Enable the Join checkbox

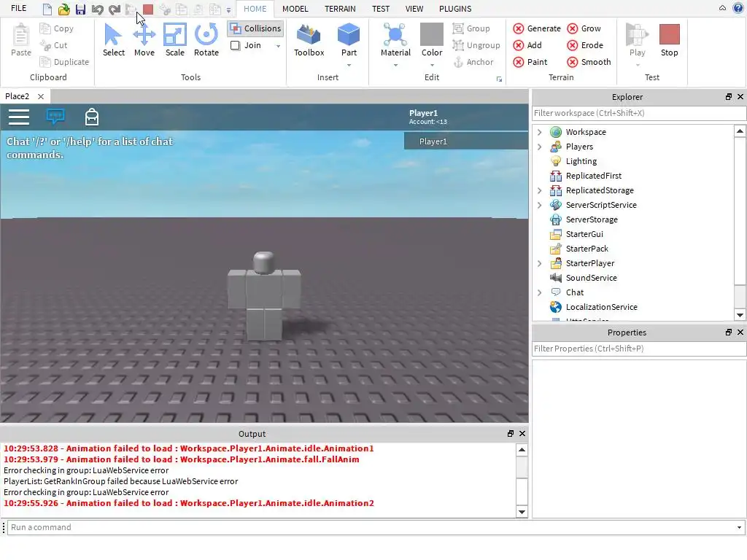point(236,45)
